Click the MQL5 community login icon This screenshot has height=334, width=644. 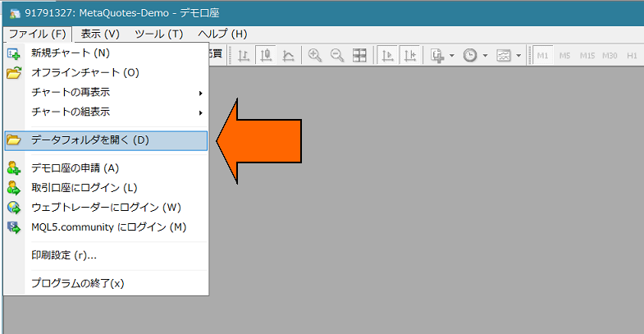click(x=14, y=227)
